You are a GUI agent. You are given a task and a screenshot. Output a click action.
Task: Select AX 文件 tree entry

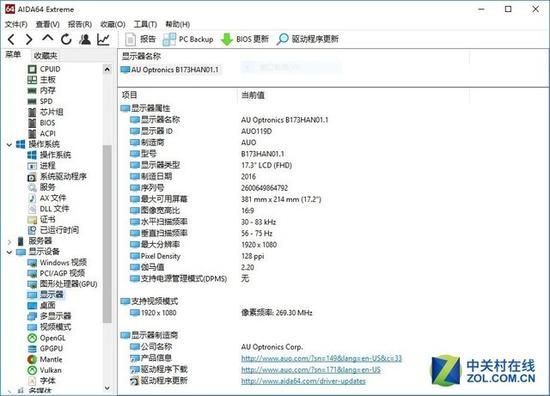(x=47, y=198)
